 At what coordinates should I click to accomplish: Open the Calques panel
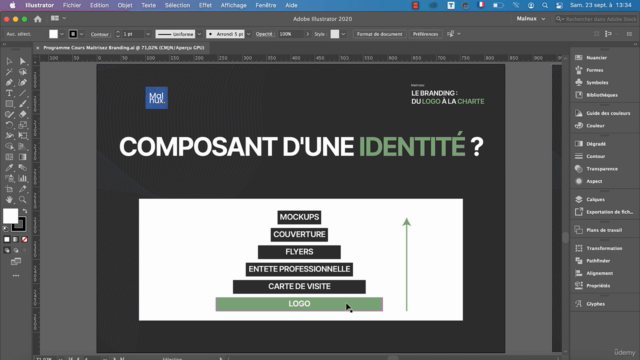point(596,200)
